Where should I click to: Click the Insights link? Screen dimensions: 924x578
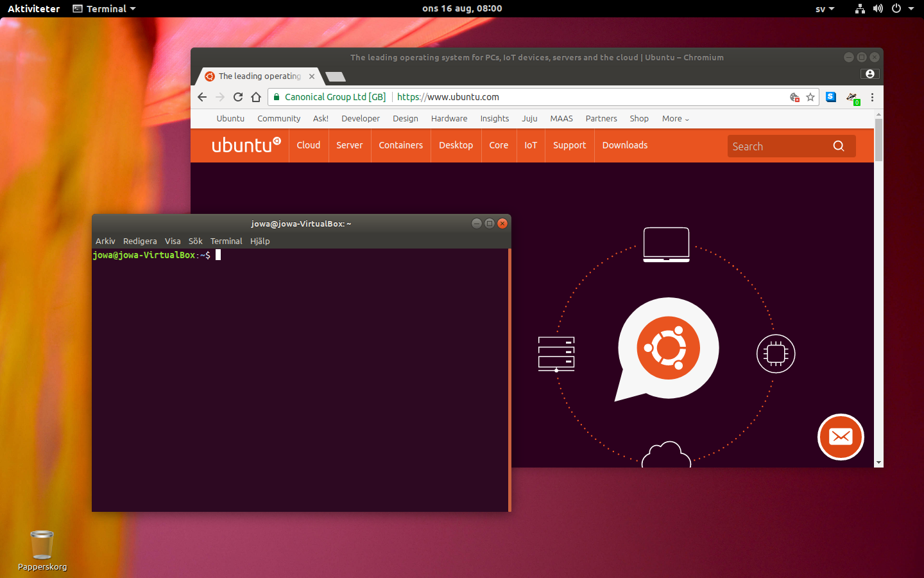[x=495, y=119]
